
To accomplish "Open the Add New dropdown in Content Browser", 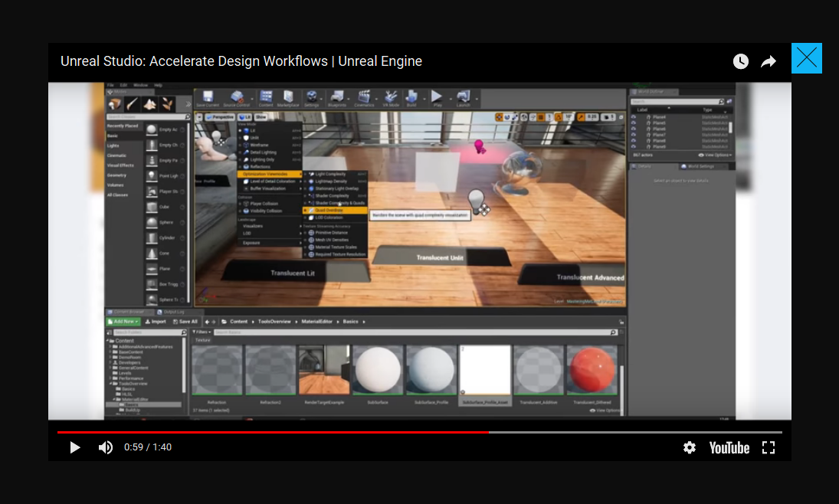I will (123, 320).
